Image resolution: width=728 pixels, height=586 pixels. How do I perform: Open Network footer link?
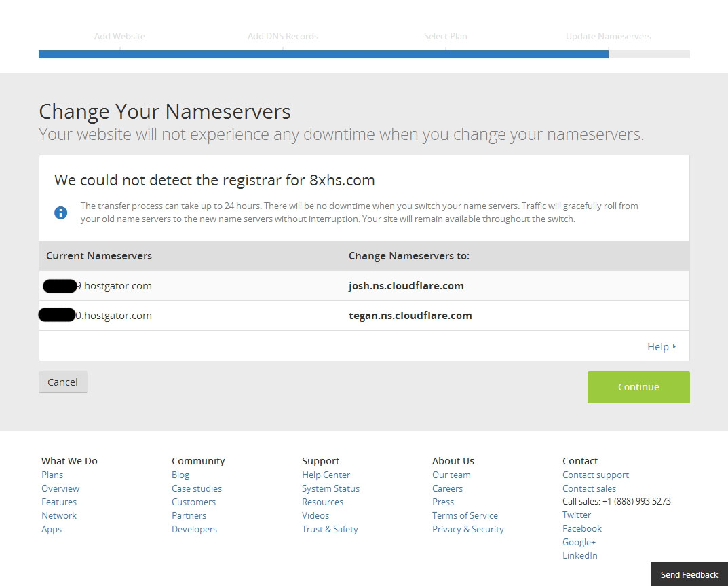pos(59,515)
